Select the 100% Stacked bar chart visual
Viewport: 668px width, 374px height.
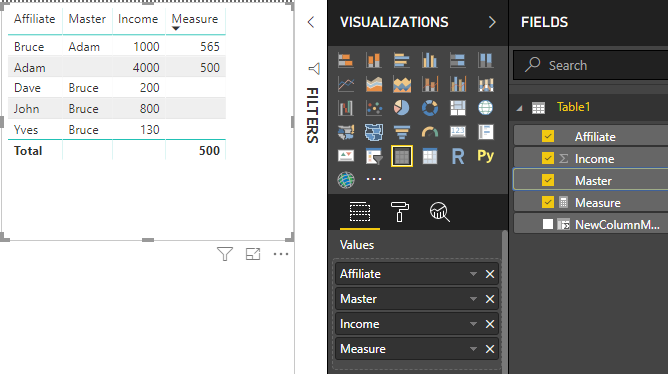click(458, 60)
